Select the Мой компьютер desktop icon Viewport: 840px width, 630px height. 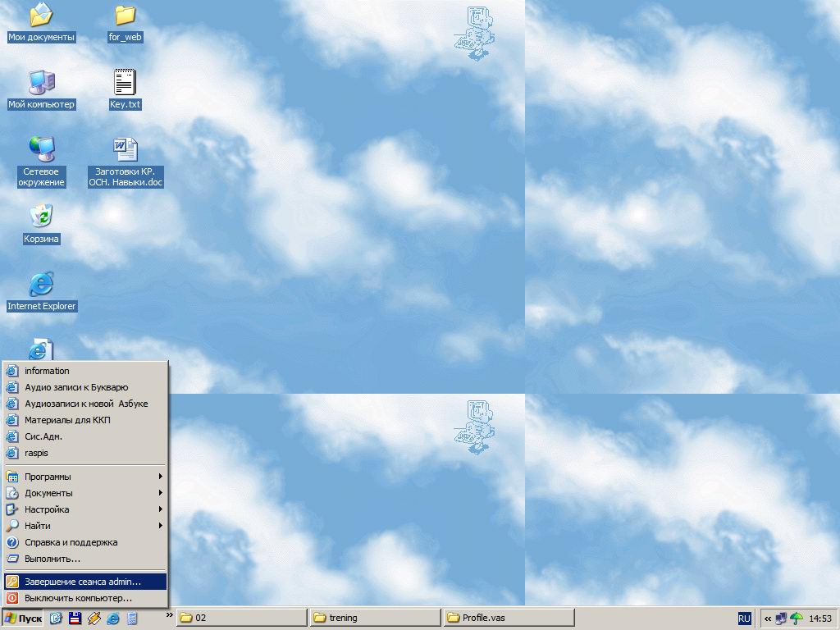[x=41, y=89]
